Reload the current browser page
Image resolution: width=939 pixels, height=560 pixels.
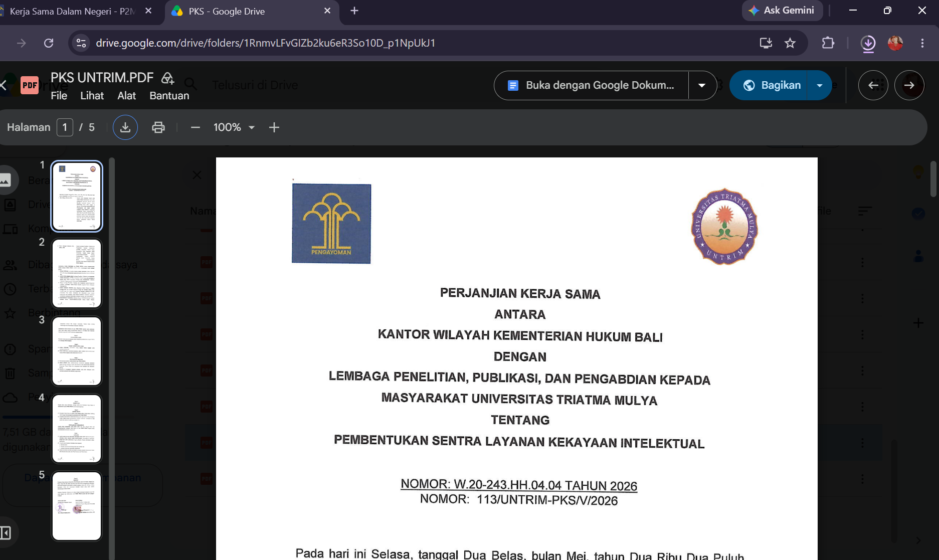[49, 43]
